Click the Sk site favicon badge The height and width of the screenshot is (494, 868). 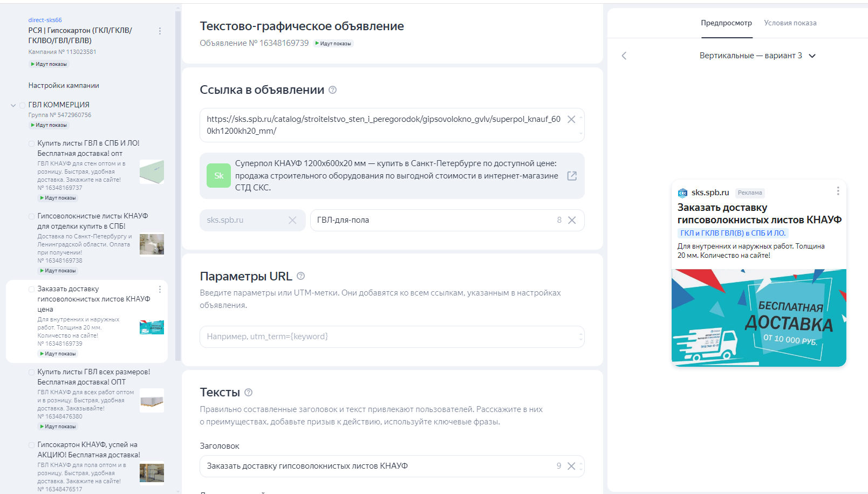click(x=218, y=176)
